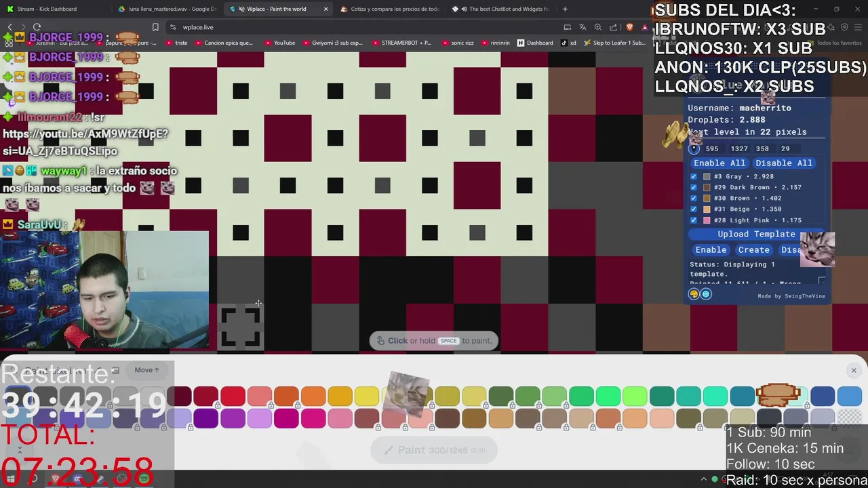This screenshot has height=488, width=868.
Task: Open the YouTube bookmark
Action: pos(279,43)
